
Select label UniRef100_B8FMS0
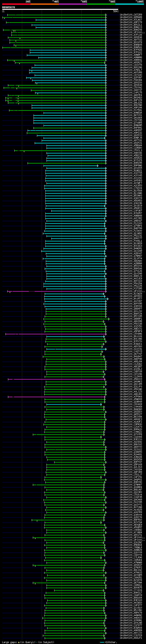(x=131, y=520)
